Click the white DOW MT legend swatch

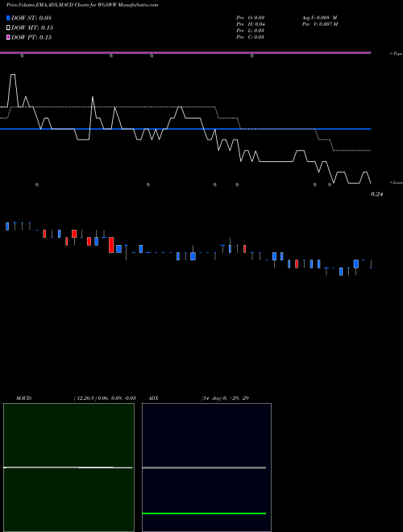tap(8, 28)
